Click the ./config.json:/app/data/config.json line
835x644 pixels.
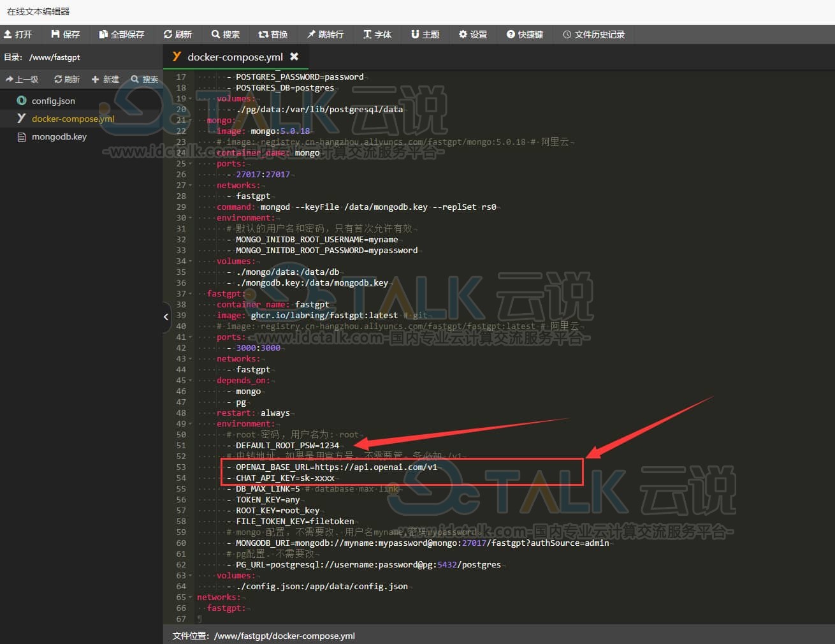322,587
